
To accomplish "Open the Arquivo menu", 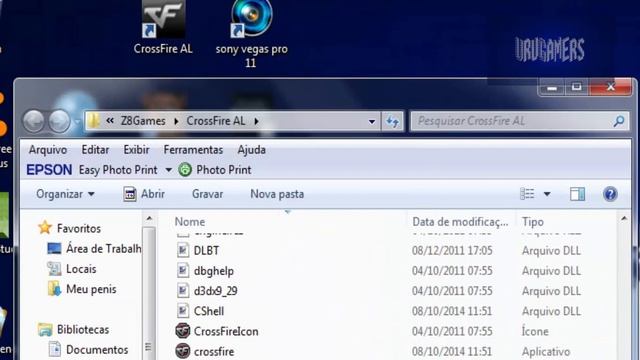I will tap(48, 150).
